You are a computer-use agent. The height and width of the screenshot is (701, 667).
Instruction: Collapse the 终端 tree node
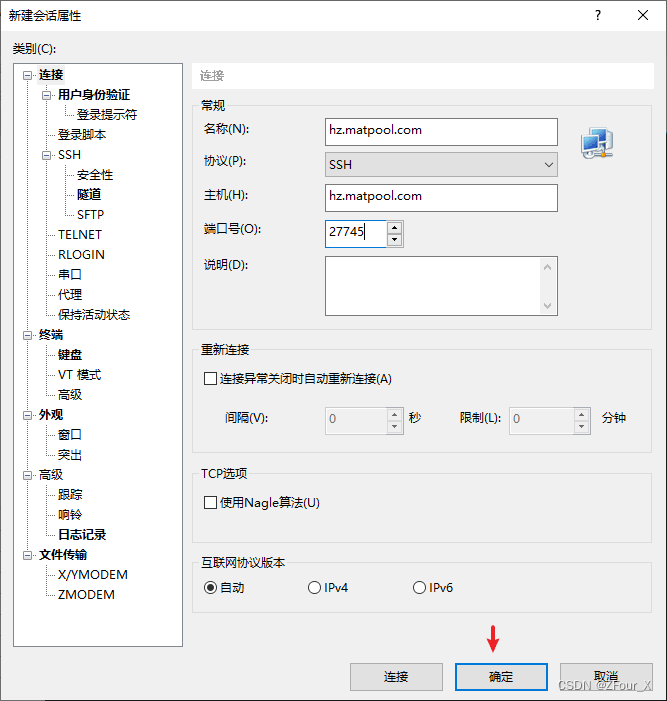pos(28,335)
